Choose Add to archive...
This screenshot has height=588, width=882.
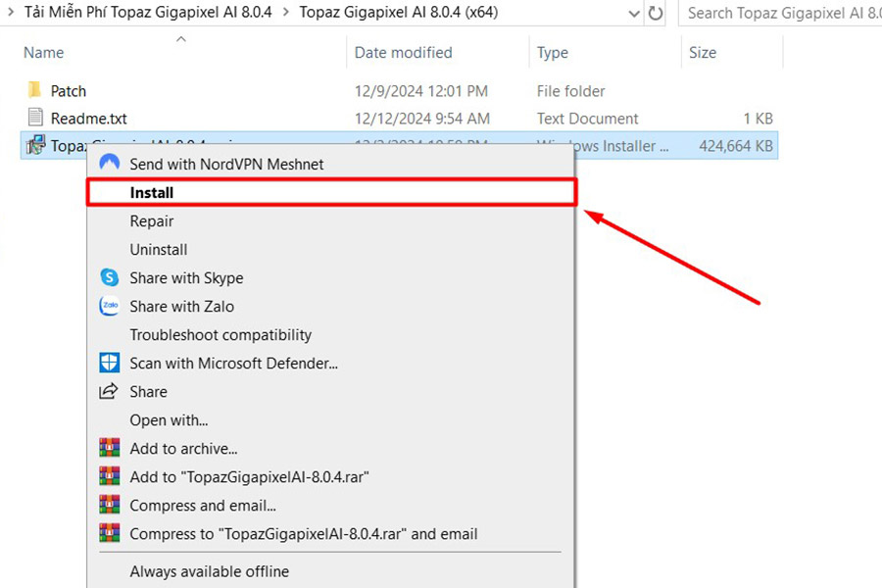tap(331, 449)
